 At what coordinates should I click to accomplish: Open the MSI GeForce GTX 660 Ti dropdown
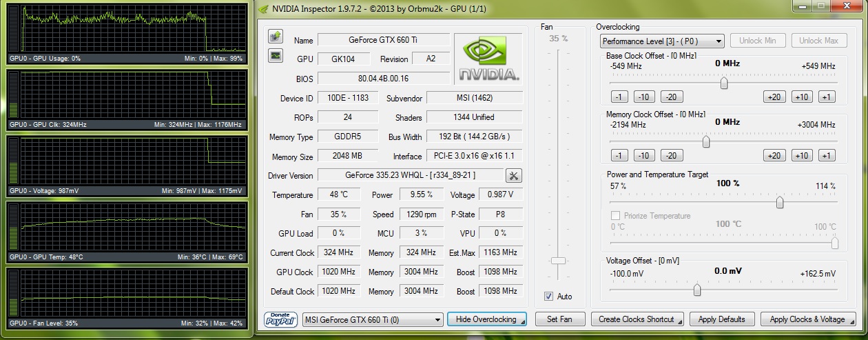[x=373, y=320]
